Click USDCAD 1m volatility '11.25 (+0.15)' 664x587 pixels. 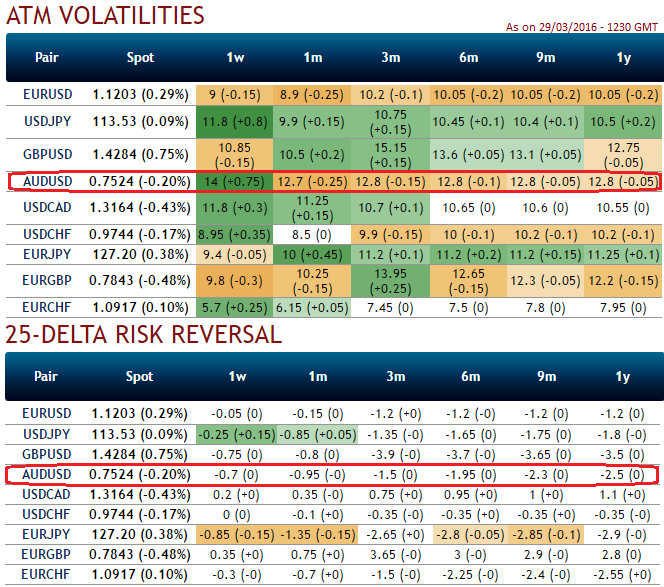312,208
